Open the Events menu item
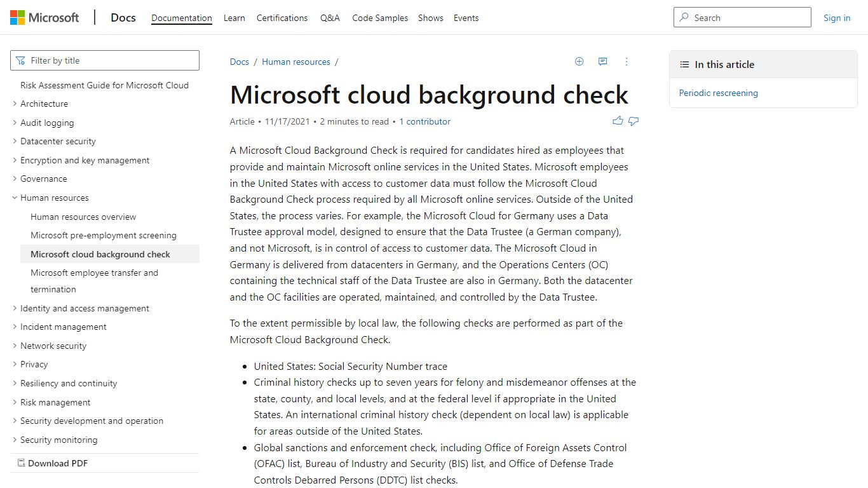Image resolution: width=868 pixels, height=488 pixels. coord(466,18)
